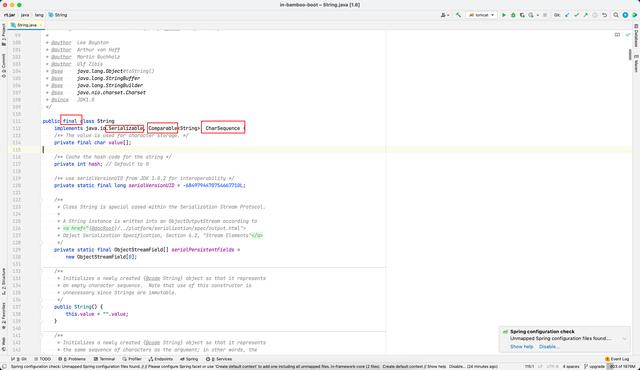
Task: Open the Commit tool window
Action: [x=4, y=65]
